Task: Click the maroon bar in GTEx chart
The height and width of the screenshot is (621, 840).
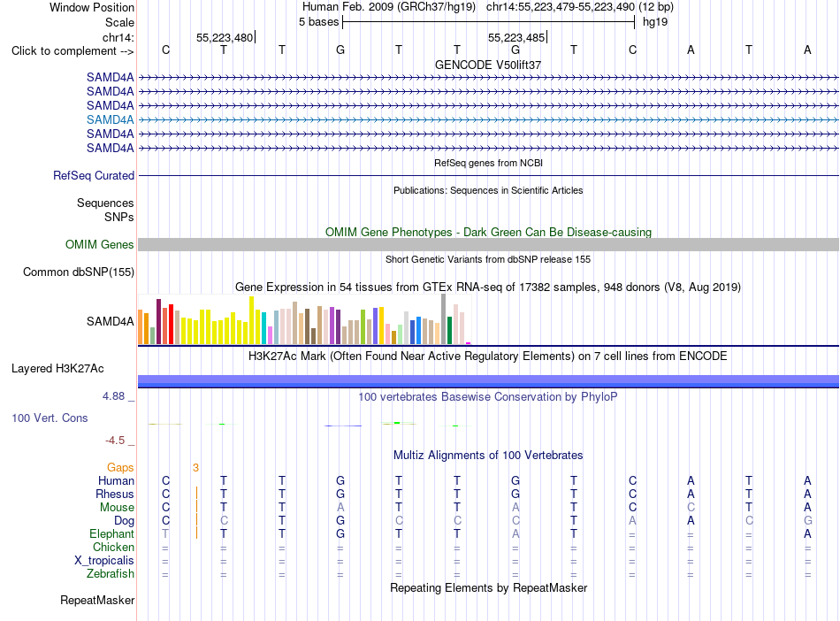Action: tap(158, 321)
